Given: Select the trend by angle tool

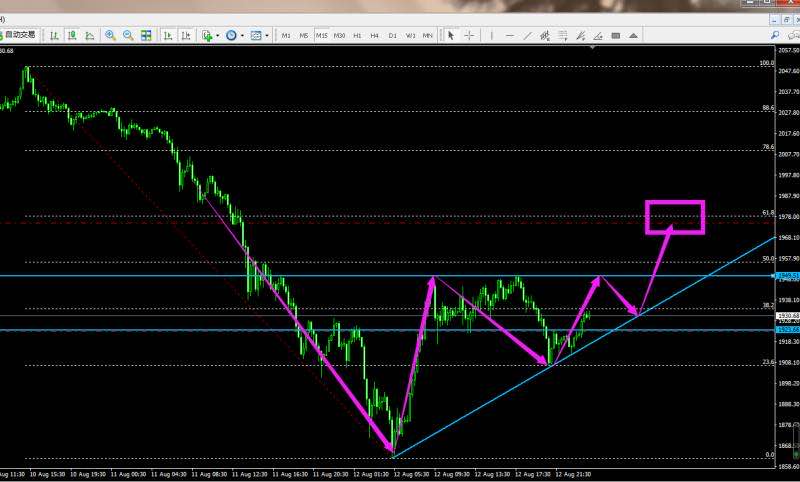Looking at the screenshot, I should point(598,35).
